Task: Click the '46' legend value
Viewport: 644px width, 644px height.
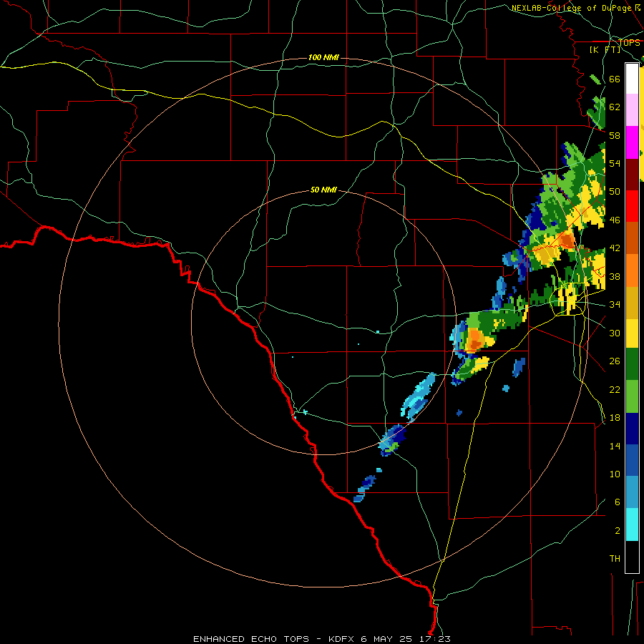Action: (x=615, y=220)
